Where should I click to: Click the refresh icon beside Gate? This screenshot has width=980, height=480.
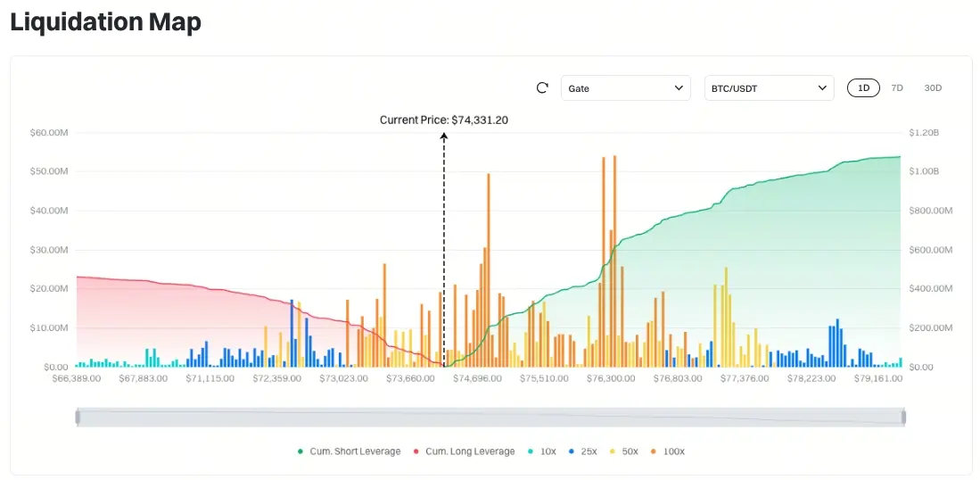click(542, 88)
